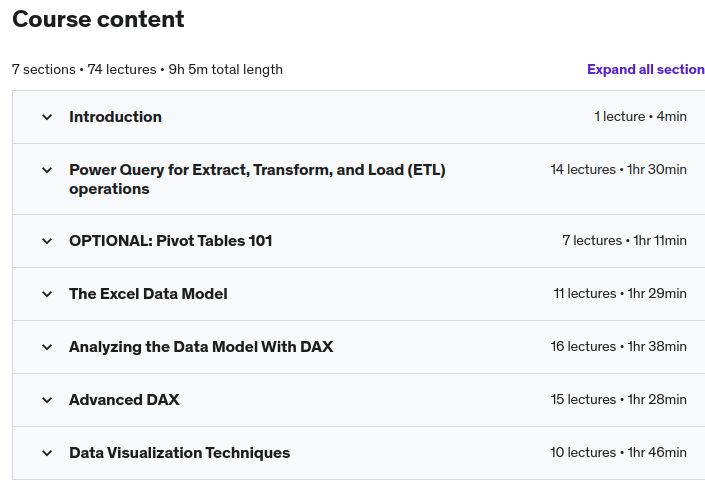Click '14 lectures • 1hr 30min' row info
The width and height of the screenshot is (705, 480).
[619, 169]
